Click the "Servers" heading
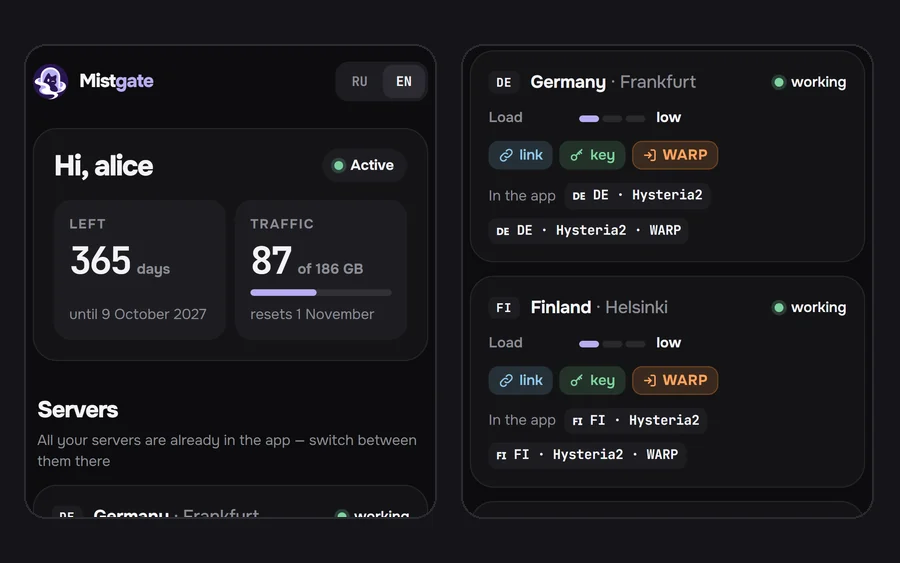Viewport: 900px width, 563px height. pos(77,410)
